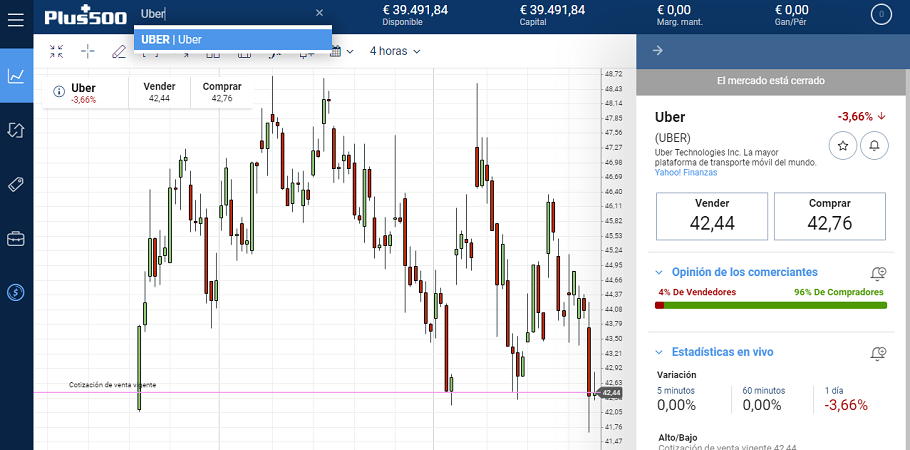
Task: Click the Gan/Pér value
Action: tap(792, 10)
